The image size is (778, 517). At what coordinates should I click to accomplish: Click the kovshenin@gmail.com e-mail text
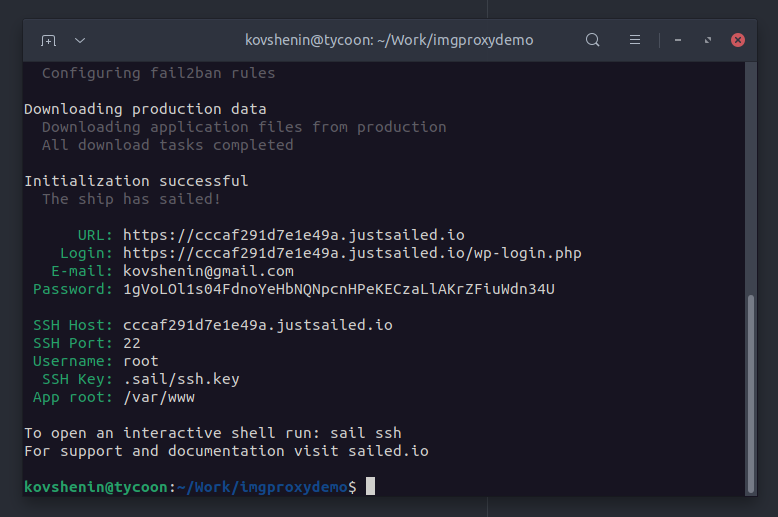[x=208, y=271]
